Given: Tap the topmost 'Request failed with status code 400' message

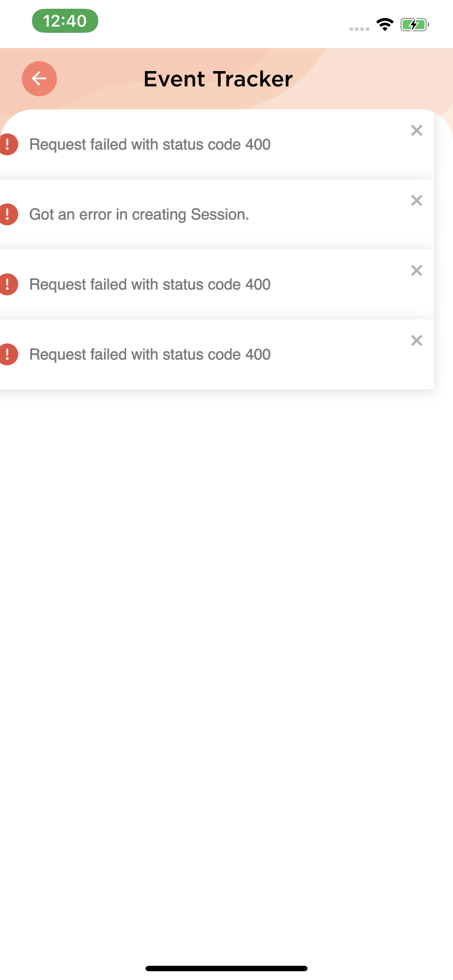Looking at the screenshot, I should pyautogui.click(x=150, y=145).
